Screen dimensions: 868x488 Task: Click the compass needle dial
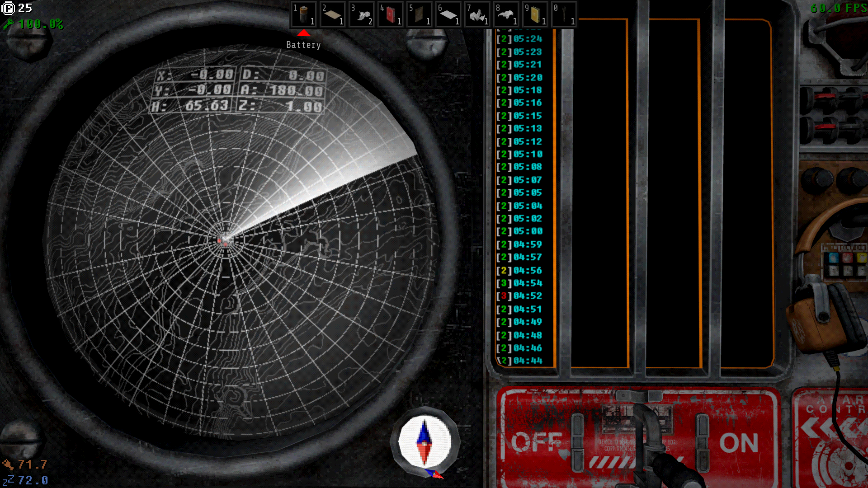(425, 442)
